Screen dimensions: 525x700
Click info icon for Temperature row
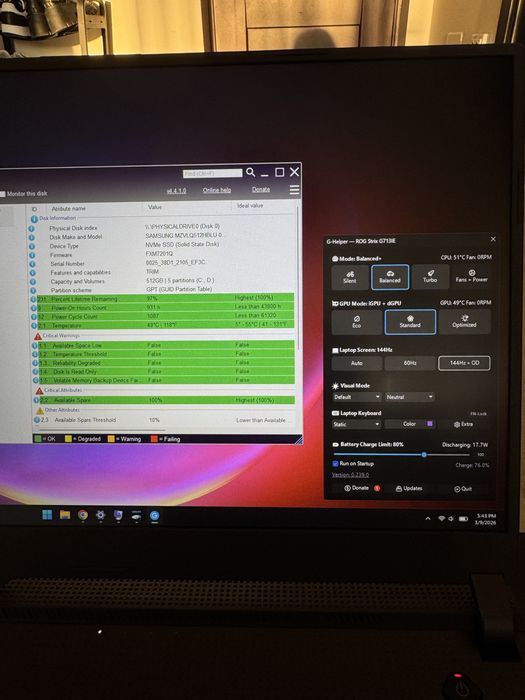34,326
